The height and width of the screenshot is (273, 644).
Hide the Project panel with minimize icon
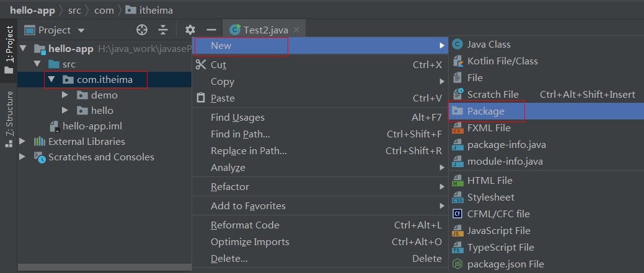211,30
